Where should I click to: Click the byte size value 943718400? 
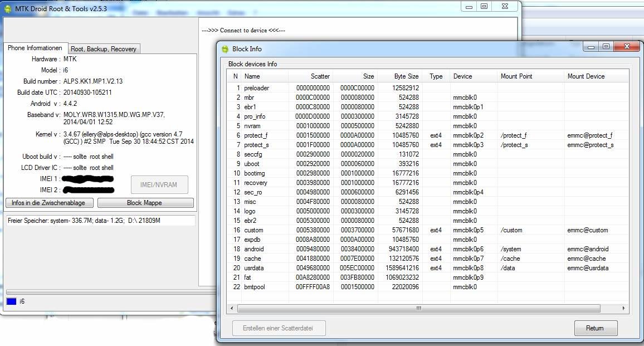(404, 249)
